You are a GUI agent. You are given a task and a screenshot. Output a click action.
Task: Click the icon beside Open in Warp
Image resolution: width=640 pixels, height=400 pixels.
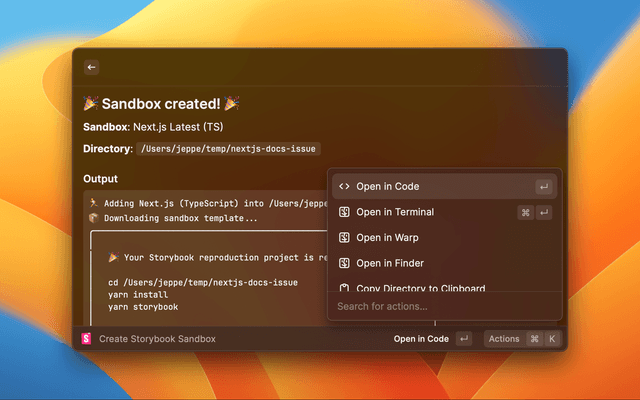coord(343,238)
